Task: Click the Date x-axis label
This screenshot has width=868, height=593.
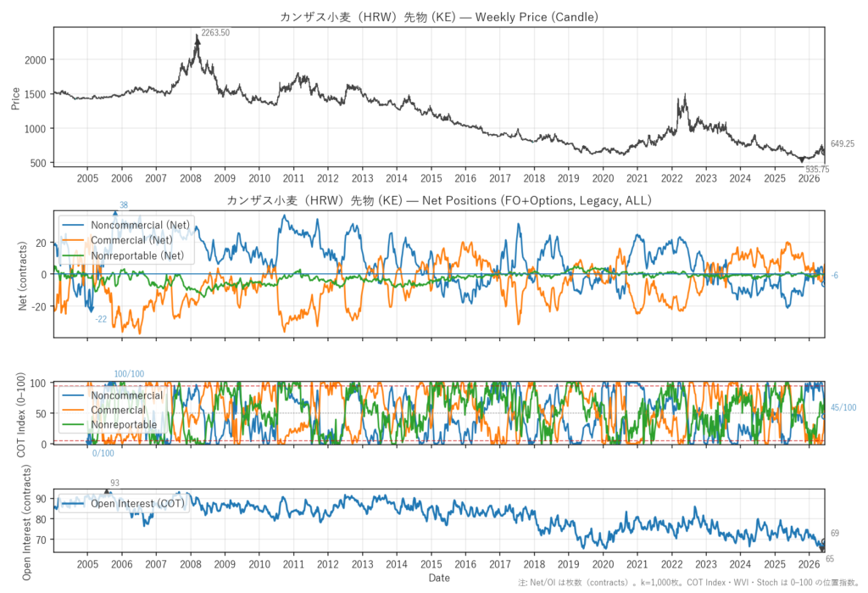Action: point(439,578)
